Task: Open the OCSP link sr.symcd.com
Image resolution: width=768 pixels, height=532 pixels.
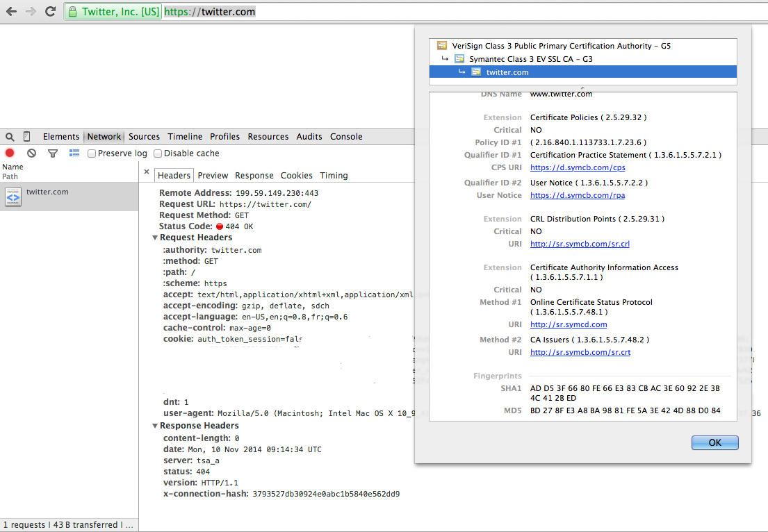Action: pyautogui.click(x=569, y=324)
